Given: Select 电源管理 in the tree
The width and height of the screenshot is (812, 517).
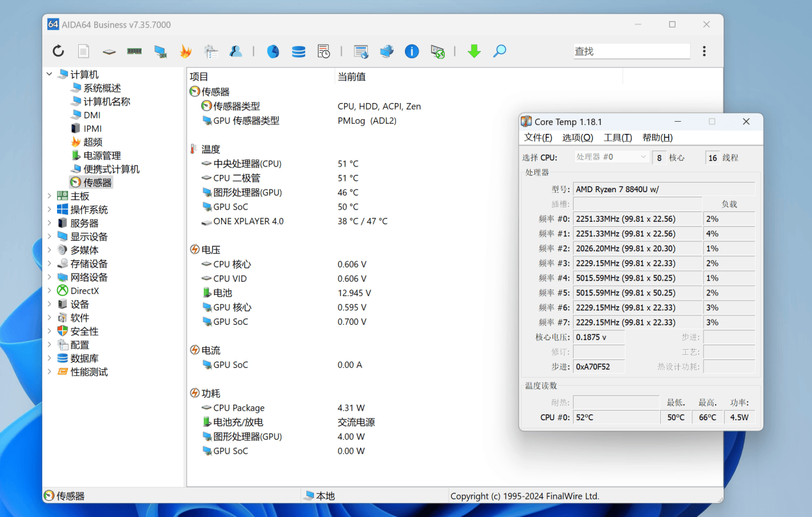Looking at the screenshot, I should 102,156.
